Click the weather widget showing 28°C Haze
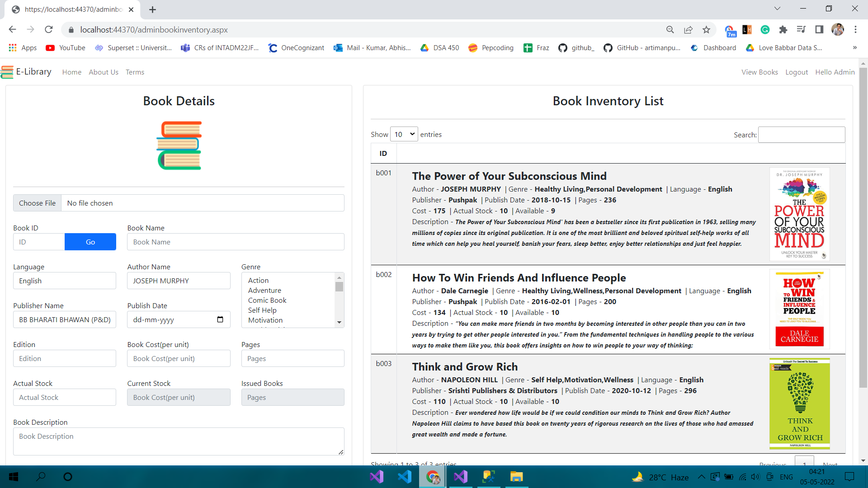Screen dimensions: 868x488 click(660, 477)
